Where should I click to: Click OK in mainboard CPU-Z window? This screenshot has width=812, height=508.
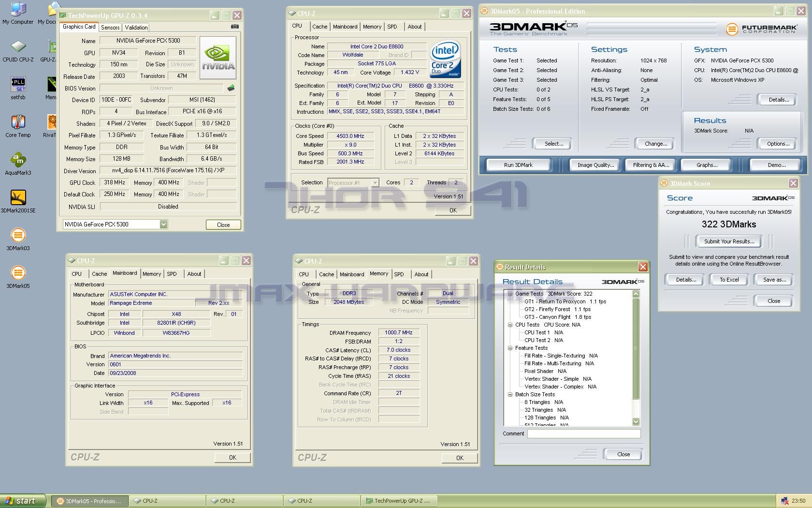(232, 457)
